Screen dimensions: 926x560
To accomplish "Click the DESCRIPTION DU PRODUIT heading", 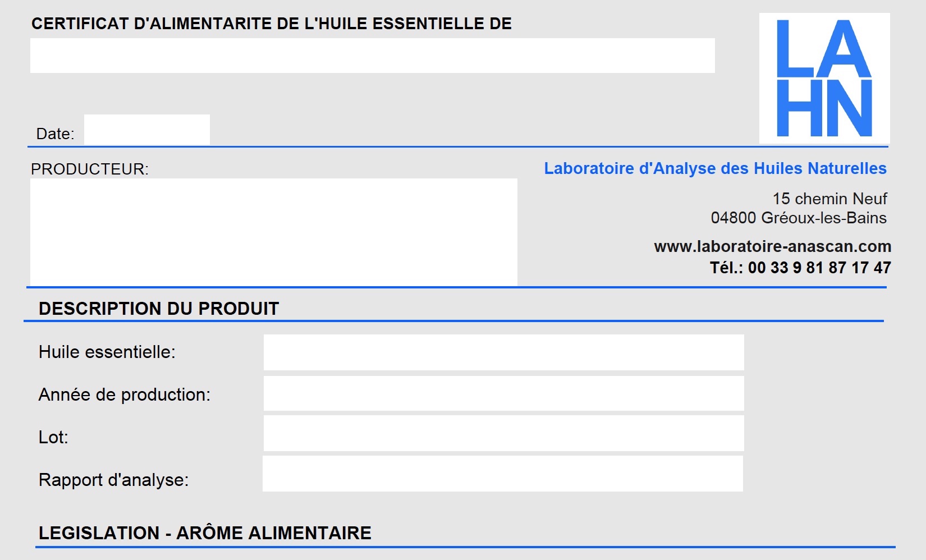I will (x=159, y=309).
